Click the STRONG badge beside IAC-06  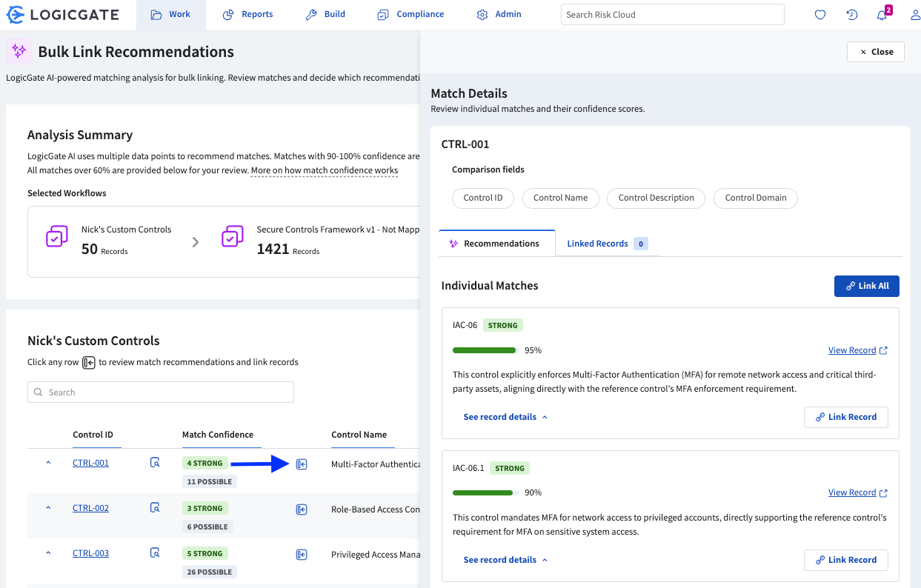click(503, 325)
